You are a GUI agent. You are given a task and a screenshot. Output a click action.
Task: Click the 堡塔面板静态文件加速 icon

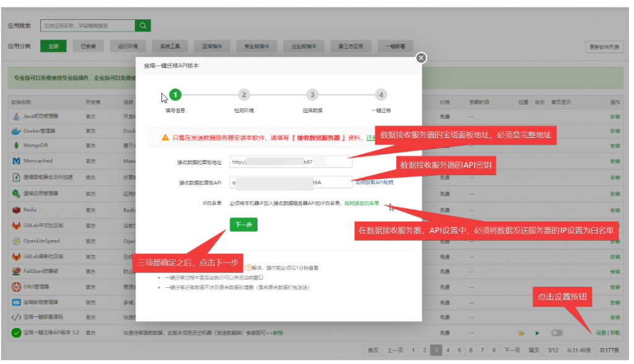pos(16,177)
